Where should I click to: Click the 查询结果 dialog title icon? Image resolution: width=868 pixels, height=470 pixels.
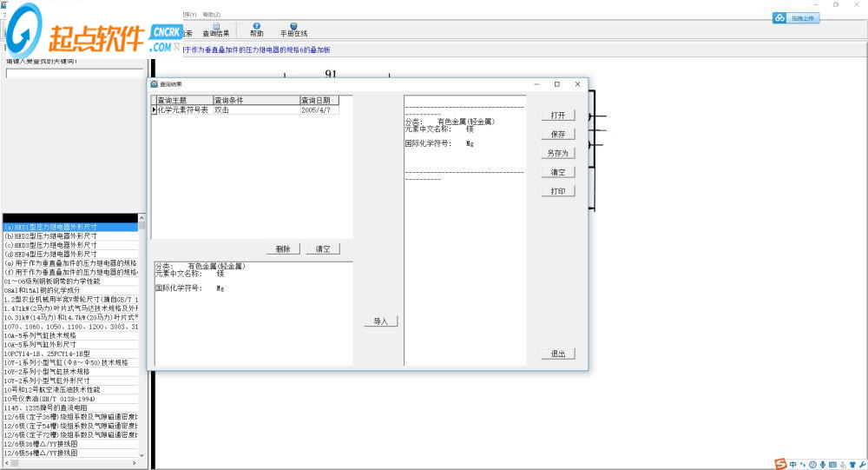tap(155, 83)
